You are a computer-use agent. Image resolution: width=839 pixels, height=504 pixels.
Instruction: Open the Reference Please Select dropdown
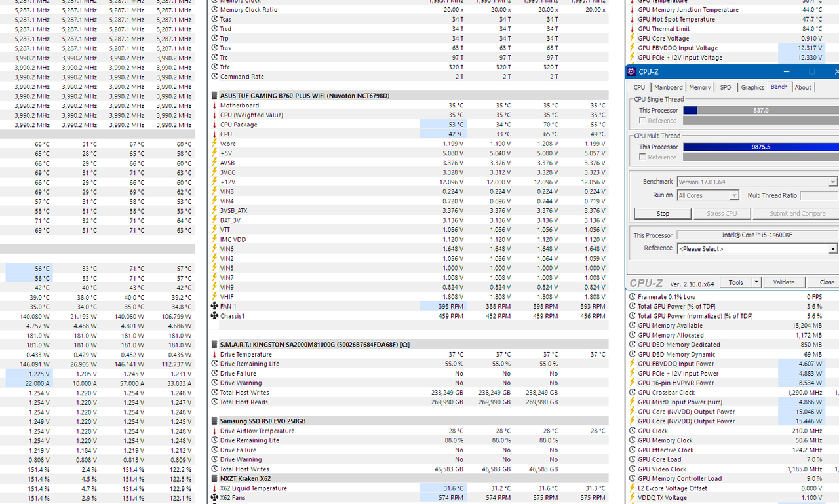[x=832, y=249]
